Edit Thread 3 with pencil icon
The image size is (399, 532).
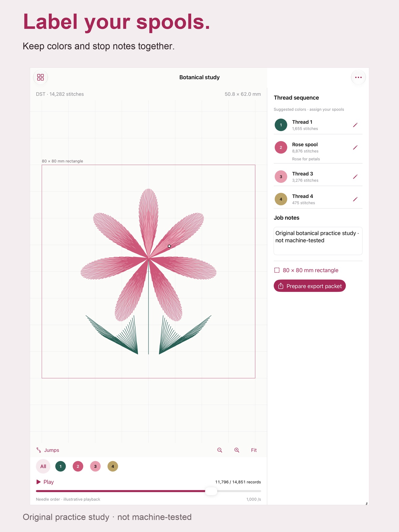[355, 177]
